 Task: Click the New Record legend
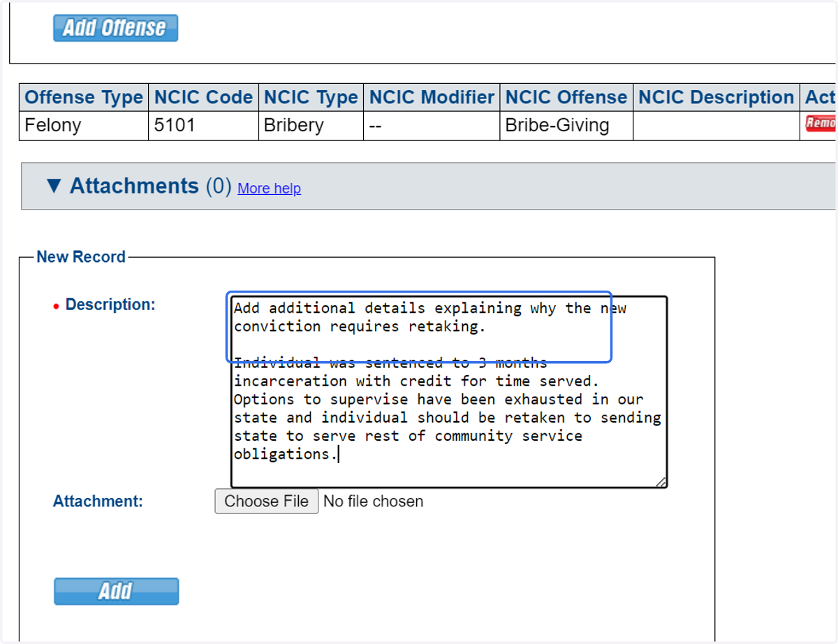pyautogui.click(x=81, y=256)
